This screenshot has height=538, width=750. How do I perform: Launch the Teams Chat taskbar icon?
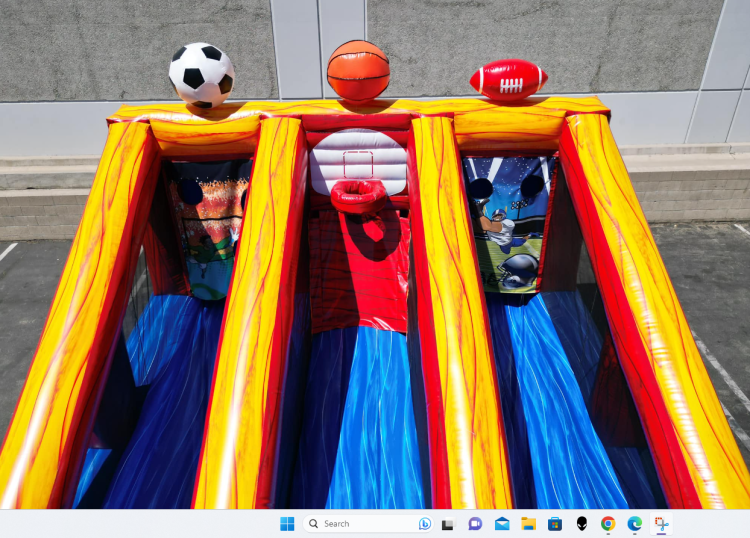coord(475,523)
